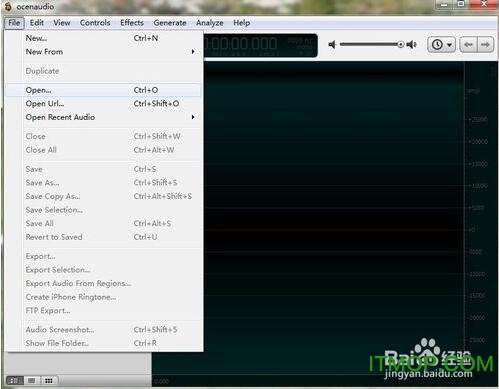This screenshot has height=389, width=499.
Task: Expand the New From submenu
Action: click(x=103, y=52)
